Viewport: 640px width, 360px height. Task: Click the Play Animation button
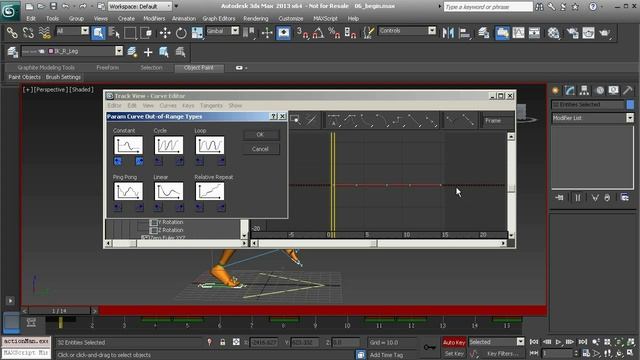(558, 342)
